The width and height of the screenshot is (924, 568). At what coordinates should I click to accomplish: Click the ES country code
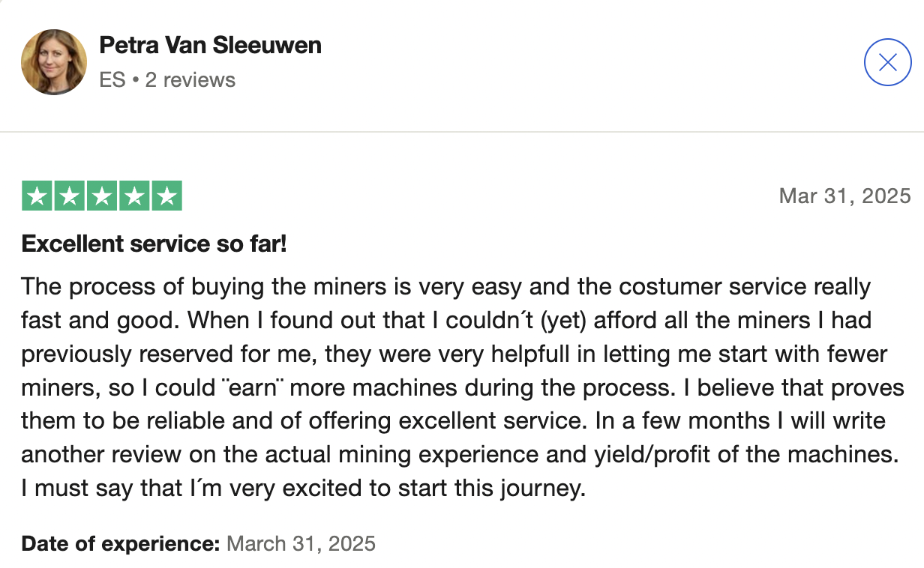click(x=112, y=80)
